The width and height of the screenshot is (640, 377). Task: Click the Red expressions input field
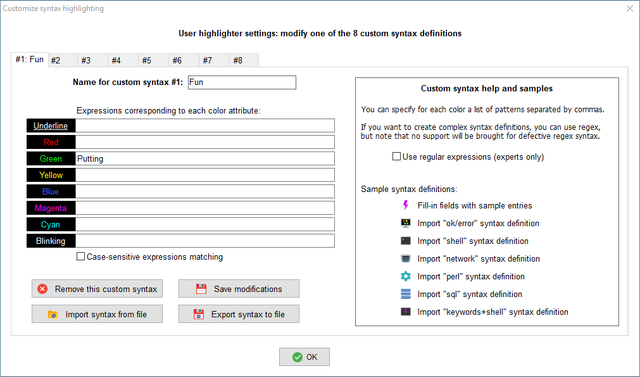click(205, 142)
